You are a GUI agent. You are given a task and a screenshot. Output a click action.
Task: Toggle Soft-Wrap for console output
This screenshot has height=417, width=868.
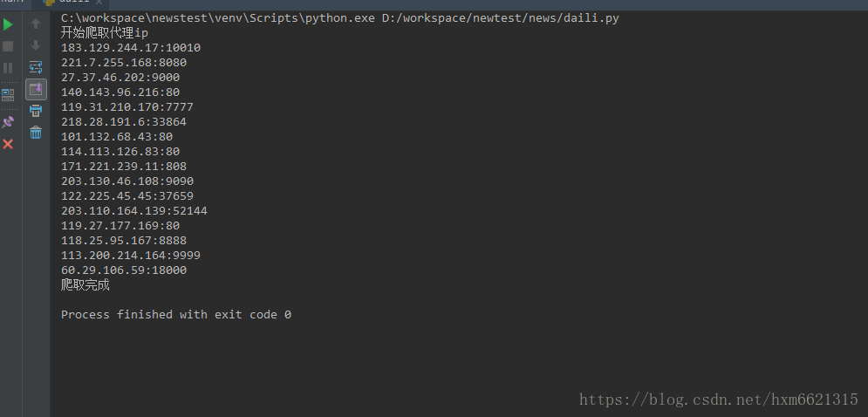36,66
